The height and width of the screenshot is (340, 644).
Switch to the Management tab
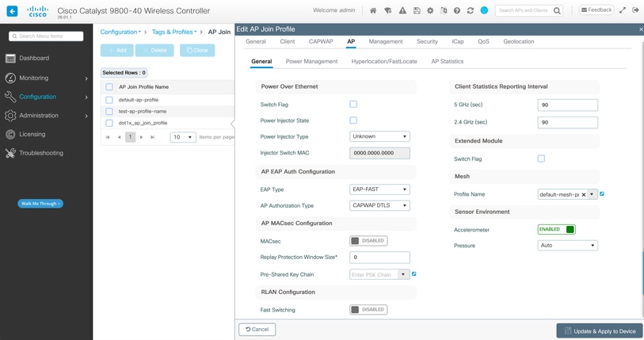pyautogui.click(x=386, y=41)
